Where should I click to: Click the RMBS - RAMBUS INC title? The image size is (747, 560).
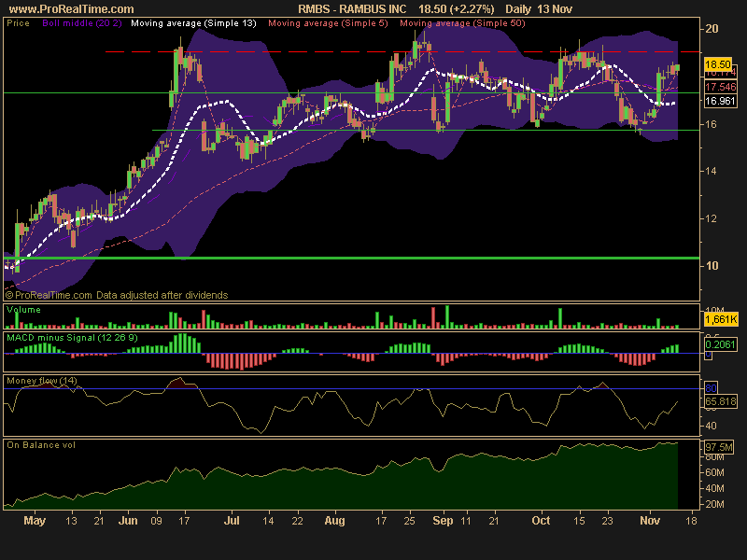[x=352, y=9]
